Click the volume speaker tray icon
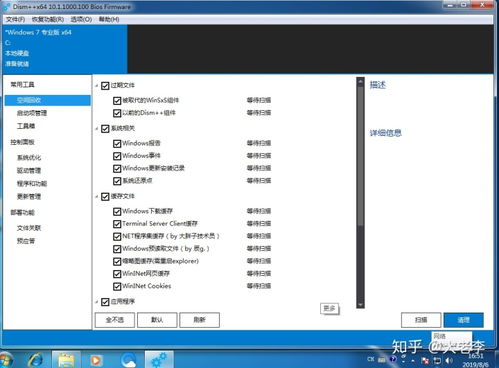The width and height of the screenshot is (499, 368). pos(449,360)
